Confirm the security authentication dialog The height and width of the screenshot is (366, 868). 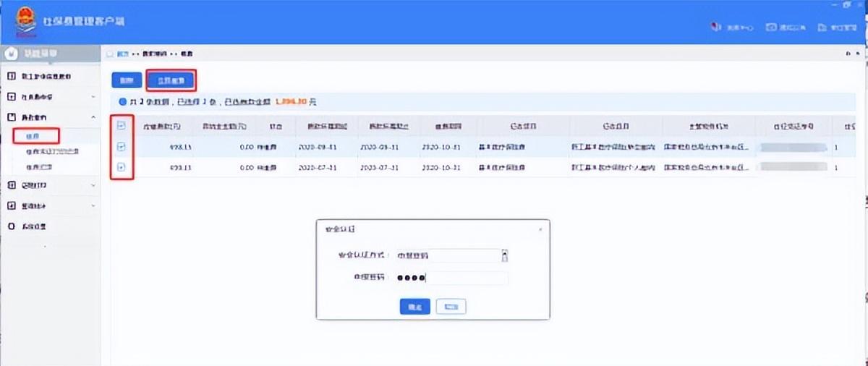414,307
